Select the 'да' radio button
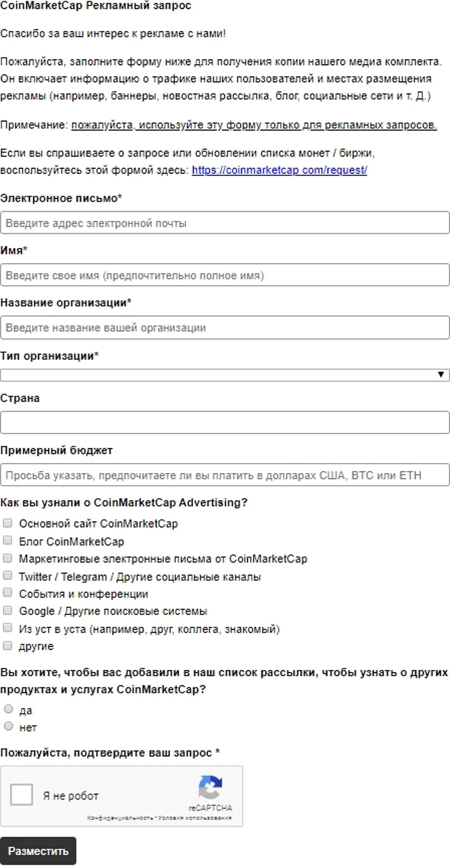 (9, 709)
